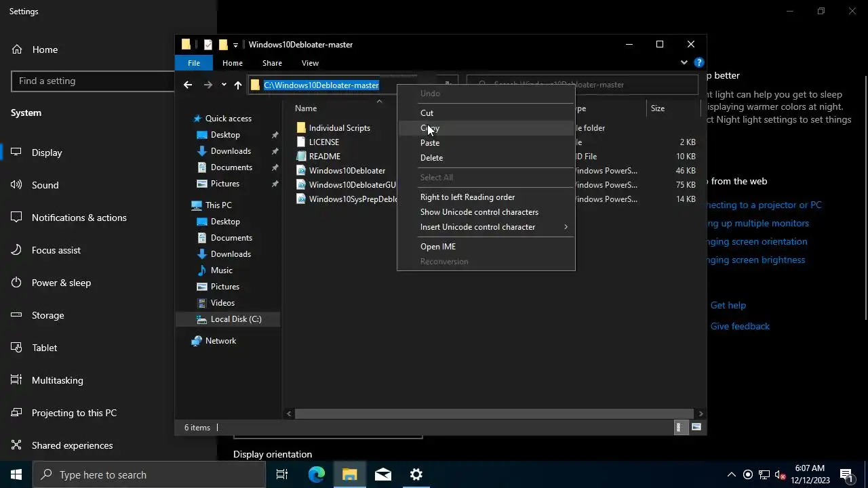Click the Up one level arrow
This screenshot has width=868, height=488.
click(x=238, y=85)
